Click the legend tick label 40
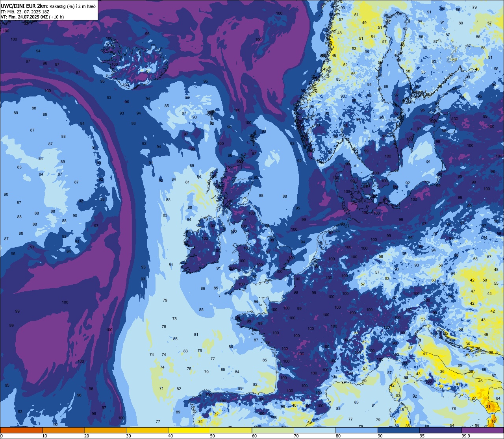Viewport: 504px width, 439px height. coord(170,436)
